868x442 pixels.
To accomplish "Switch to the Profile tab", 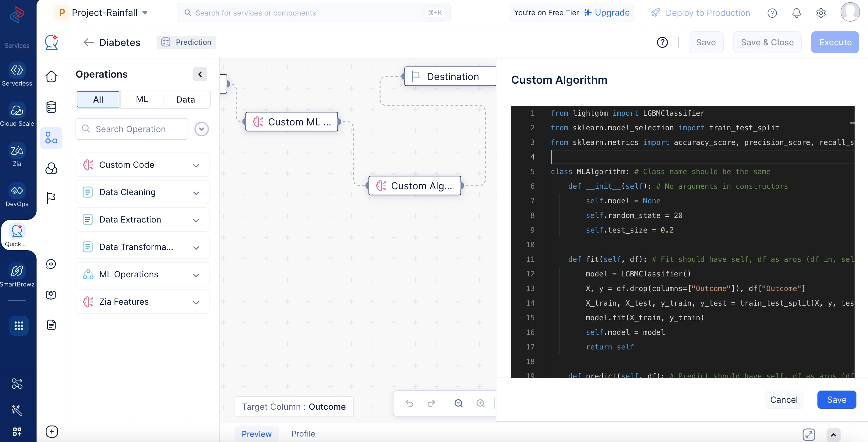I will (303, 433).
